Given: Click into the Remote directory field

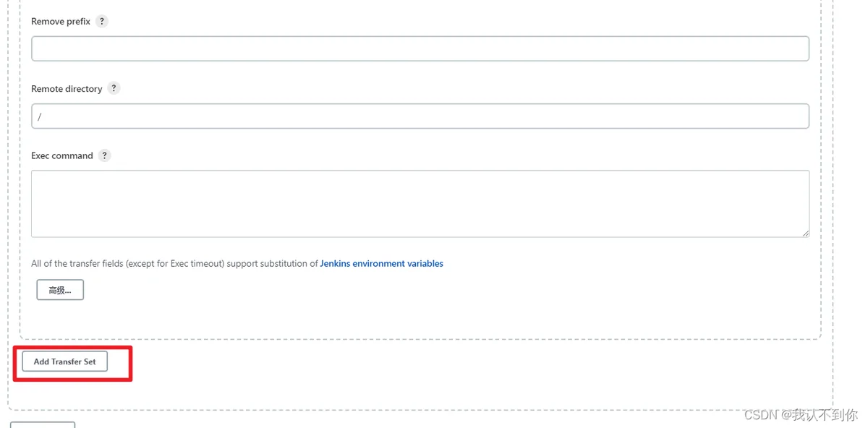Looking at the screenshot, I should [x=420, y=116].
